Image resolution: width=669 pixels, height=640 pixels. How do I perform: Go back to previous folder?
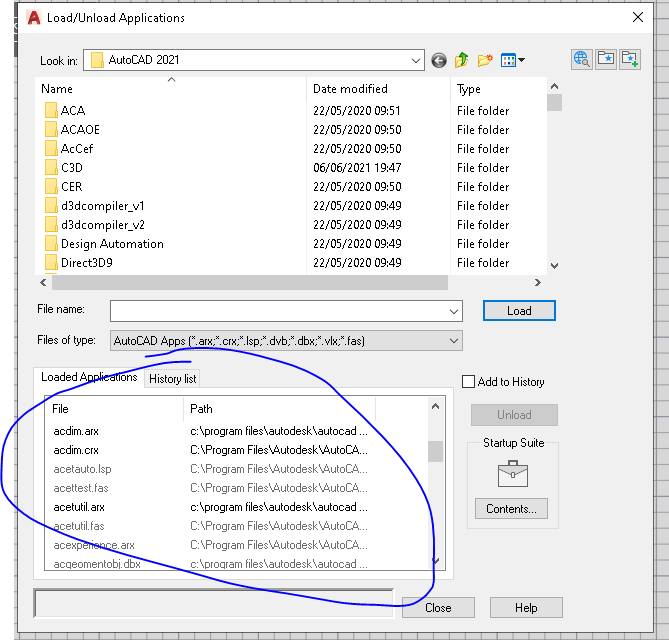click(x=439, y=61)
